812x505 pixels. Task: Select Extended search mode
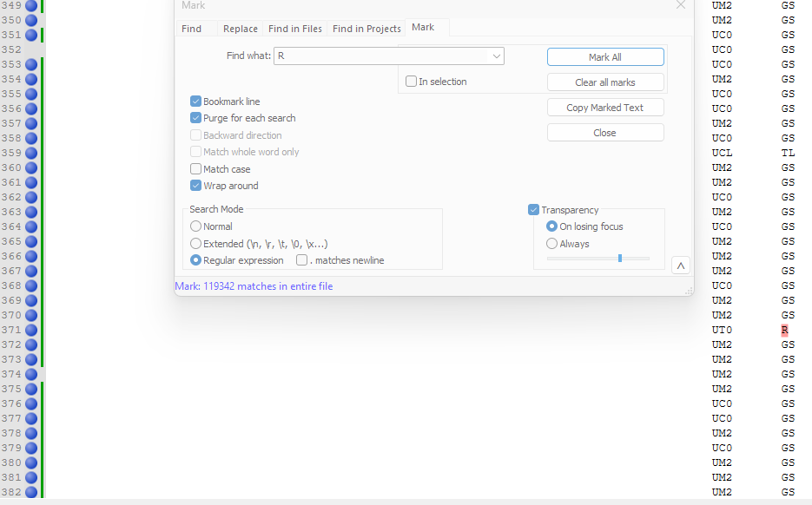[x=195, y=243]
